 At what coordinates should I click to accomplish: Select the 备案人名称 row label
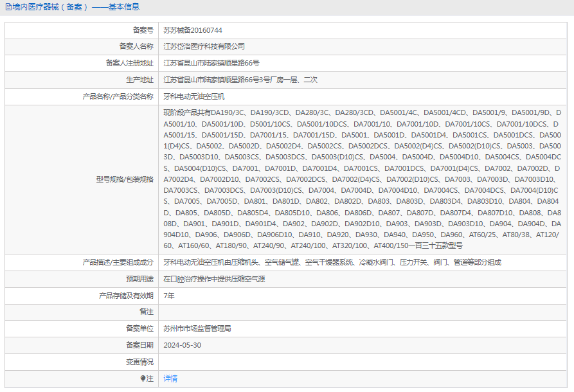tap(136, 46)
